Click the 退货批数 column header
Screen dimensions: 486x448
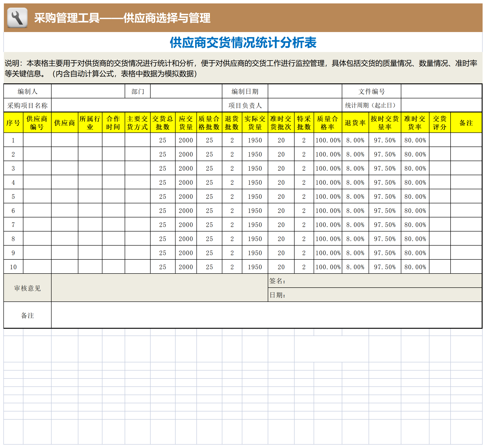pos(232,123)
